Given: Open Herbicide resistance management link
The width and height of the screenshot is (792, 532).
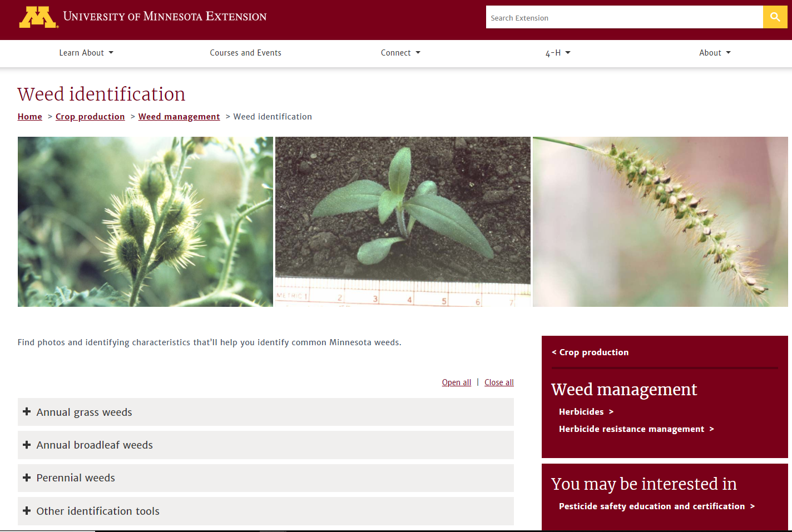Looking at the screenshot, I should 636,429.
